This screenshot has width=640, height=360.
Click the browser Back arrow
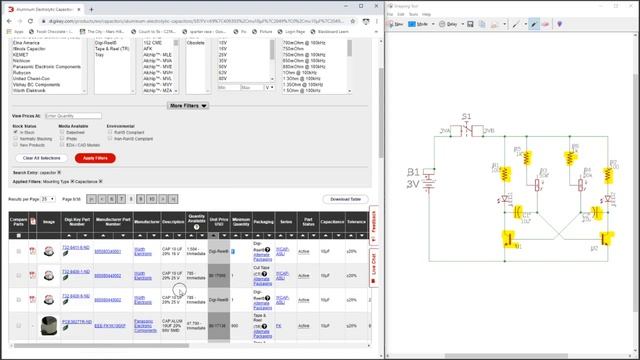pos(9,21)
